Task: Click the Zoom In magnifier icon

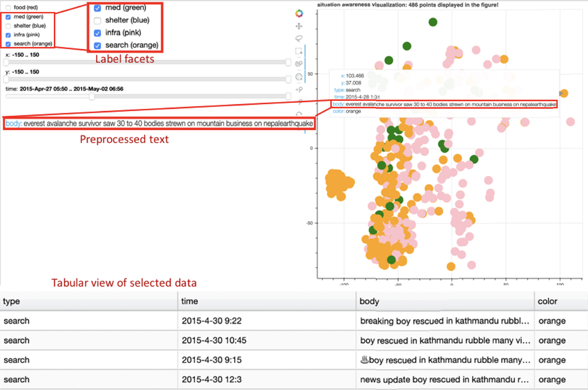Action: coord(298,90)
